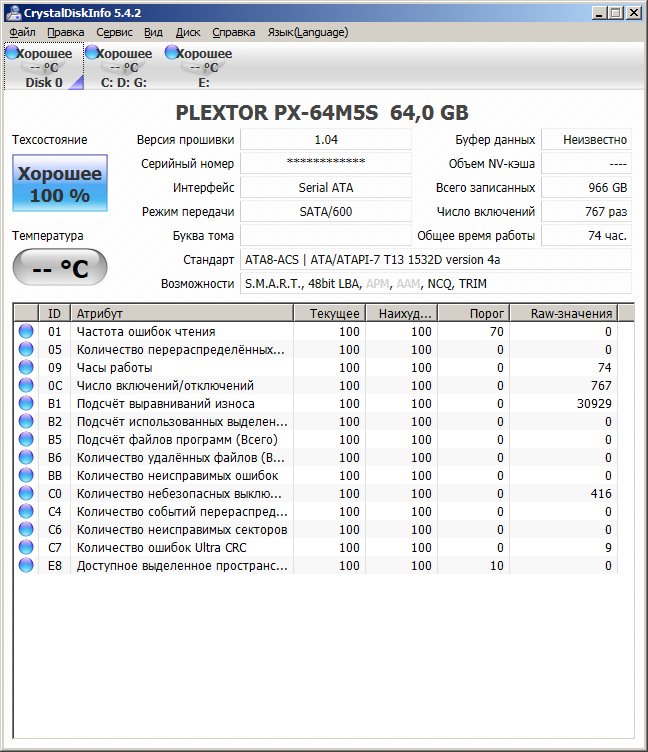Click the blue health orb on E: tab
This screenshot has width=648, height=752.
coord(172,52)
